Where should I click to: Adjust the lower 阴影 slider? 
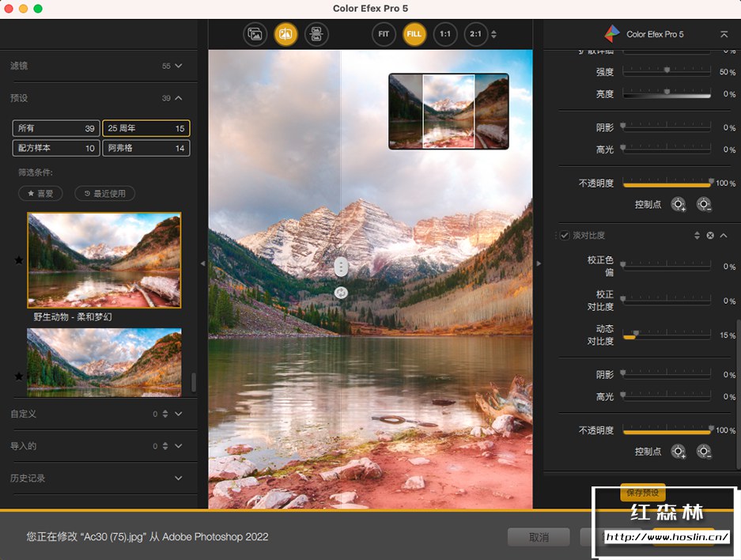tap(667, 374)
